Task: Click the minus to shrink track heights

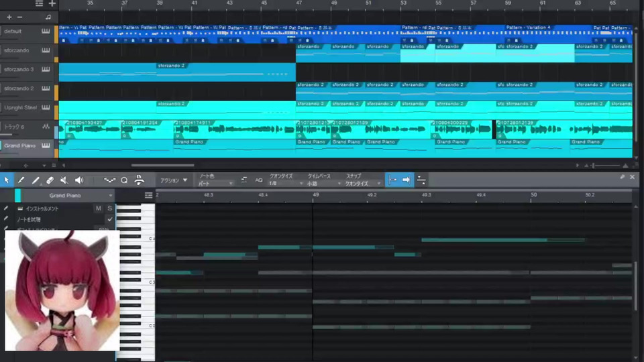Action: tap(19, 17)
